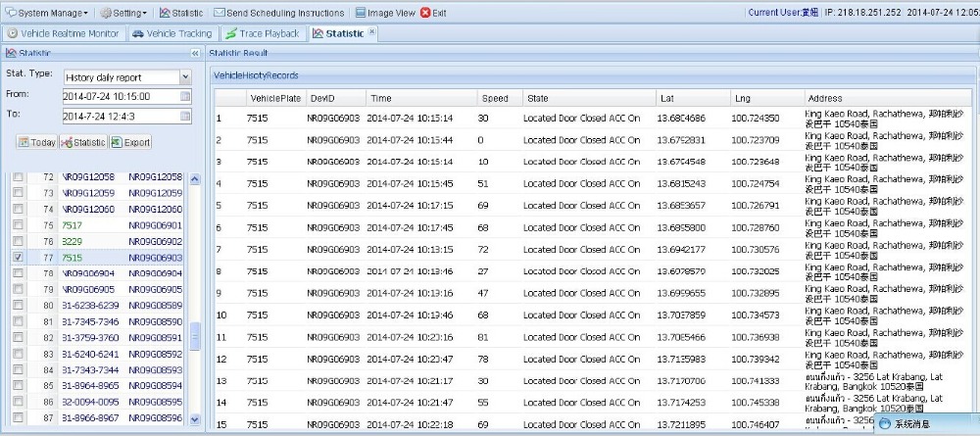980x436 pixels.
Task: Click longitude value 100.739342
Action: point(756,360)
